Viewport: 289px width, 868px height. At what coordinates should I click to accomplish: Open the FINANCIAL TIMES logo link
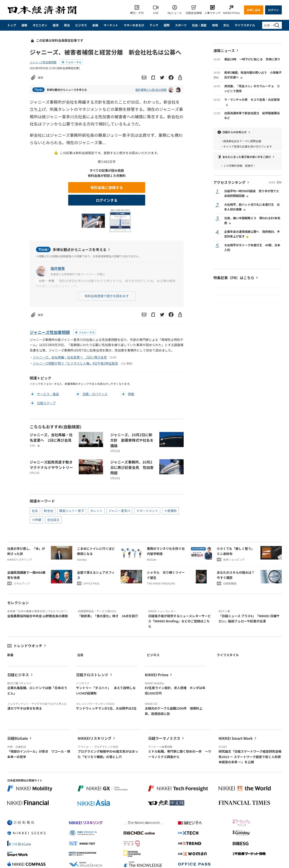(x=244, y=803)
